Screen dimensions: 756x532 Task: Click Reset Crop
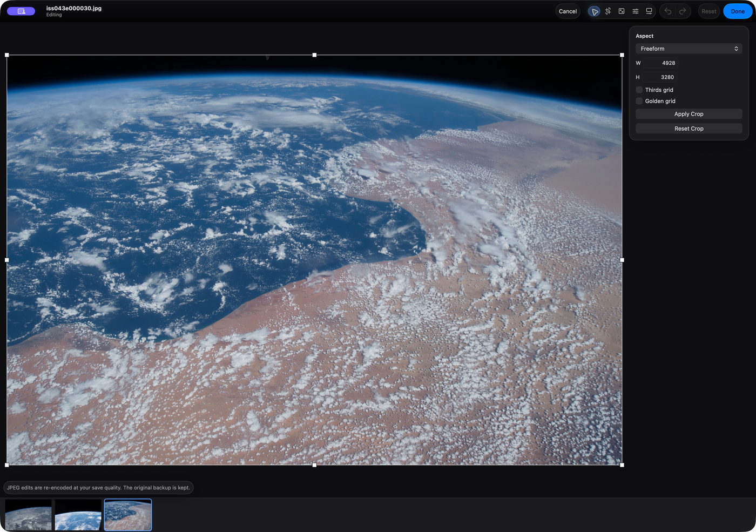688,129
